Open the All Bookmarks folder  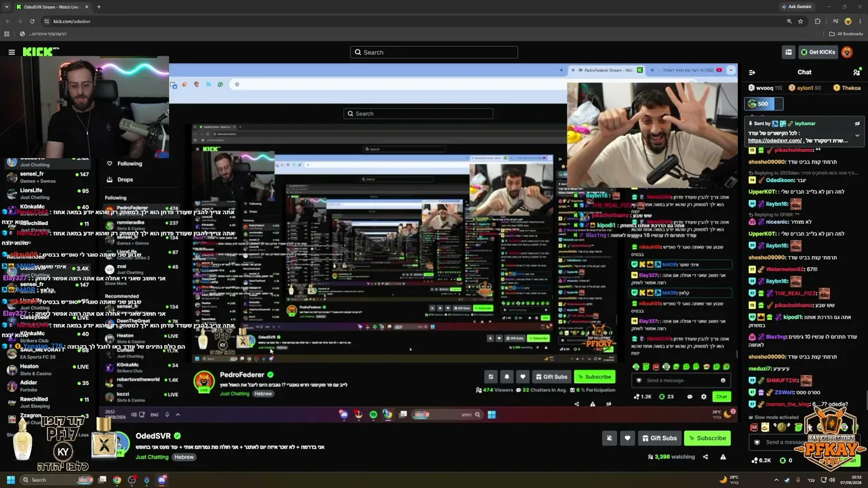click(x=846, y=34)
